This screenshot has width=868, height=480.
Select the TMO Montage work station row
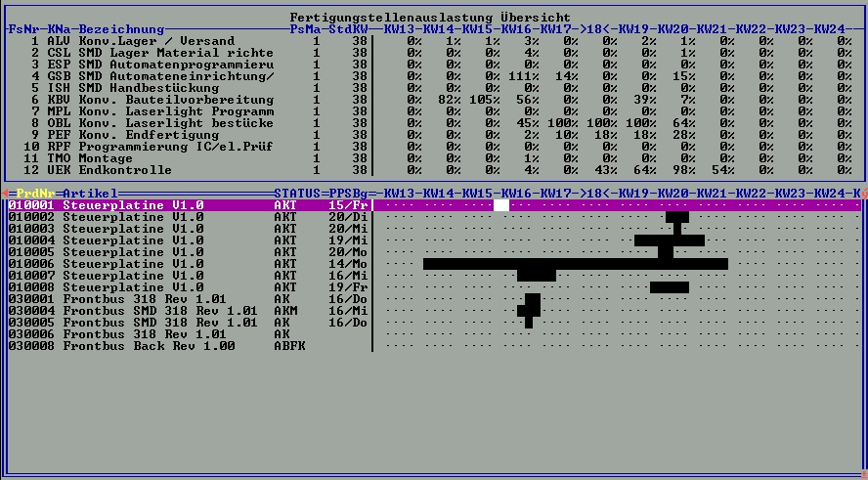click(x=98, y=158)
